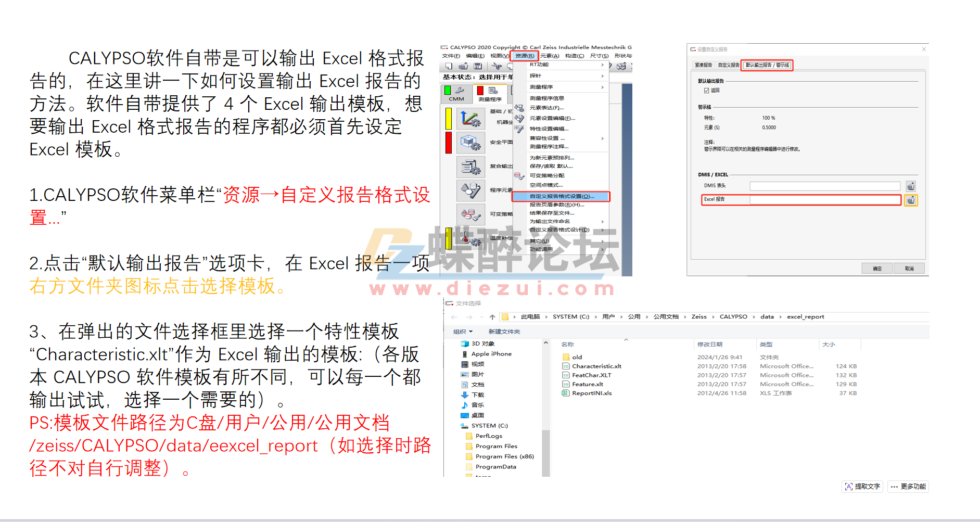This screenshot has height=522, width=980.
Task: Open the 复合输出 panel icon
Action: (471, 167)
